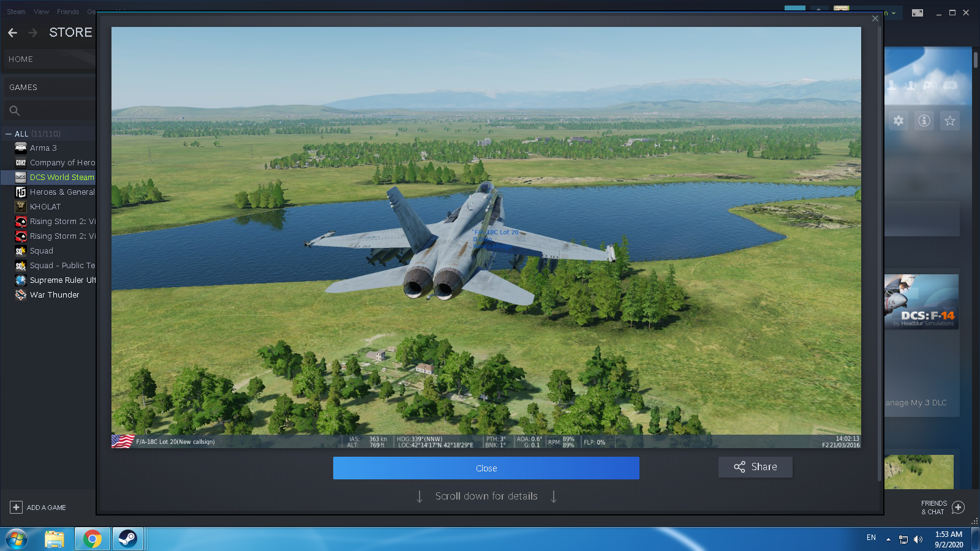
Task: Show hidden system tray icons arrow
Action: tap(888, 539)
